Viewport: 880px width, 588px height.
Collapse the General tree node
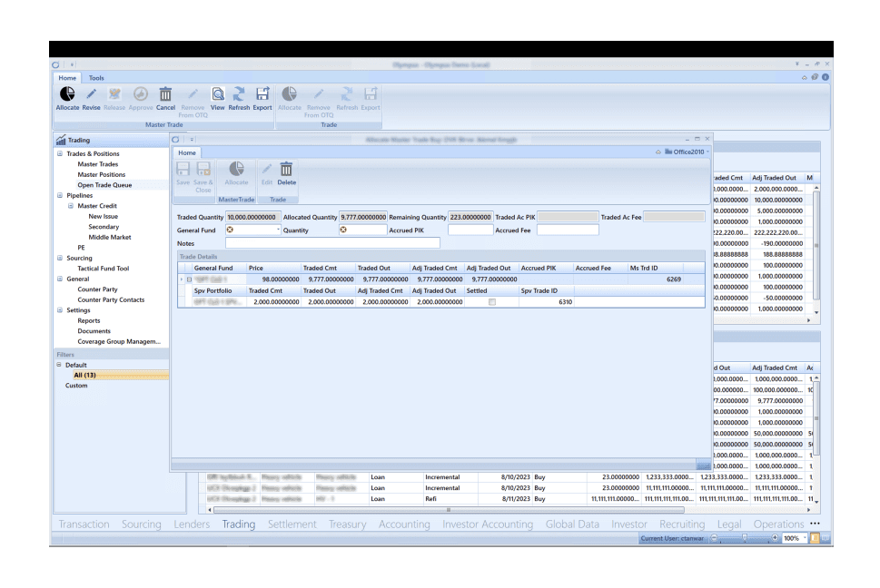(60, 279)
